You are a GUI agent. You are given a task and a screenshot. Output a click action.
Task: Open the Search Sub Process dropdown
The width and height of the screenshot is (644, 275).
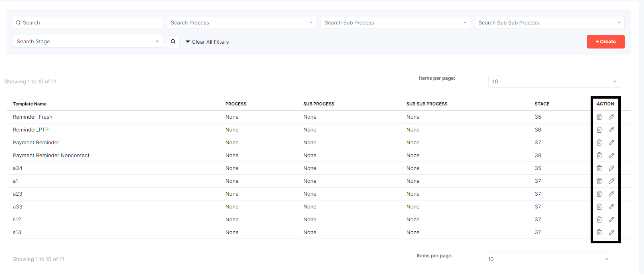[396, 22]
